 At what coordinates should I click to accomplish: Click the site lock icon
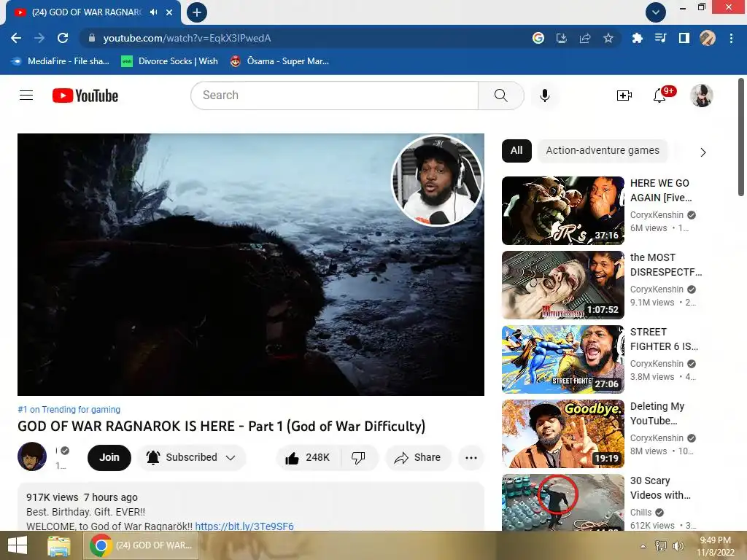pos(91,38)
